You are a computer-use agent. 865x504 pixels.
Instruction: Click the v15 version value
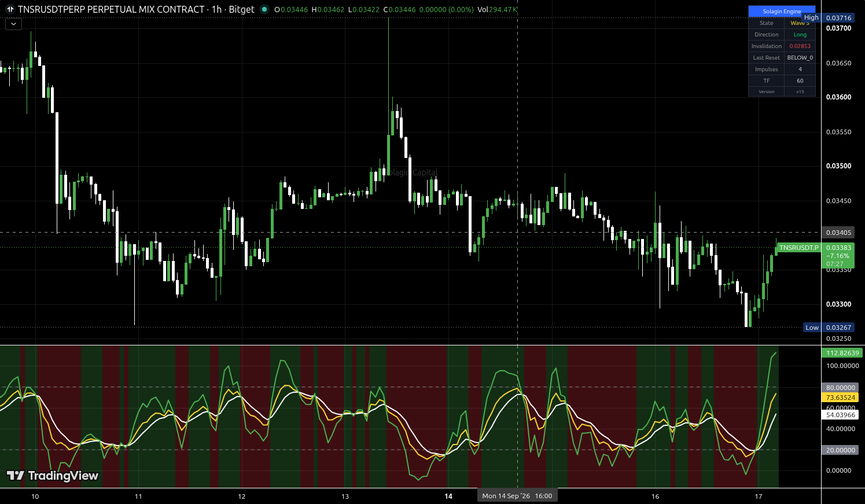(x=800, y=92)
